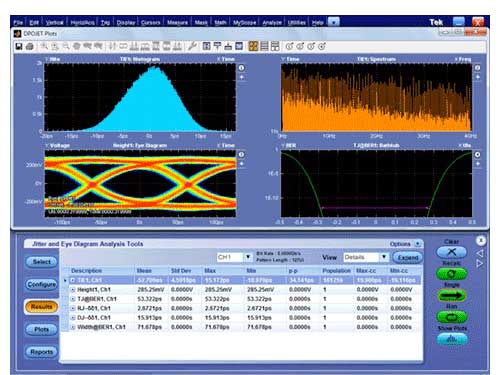This screenshot has height=375, width=500.
Task: Click the Population column header
Action: click(x=336, y=271)
